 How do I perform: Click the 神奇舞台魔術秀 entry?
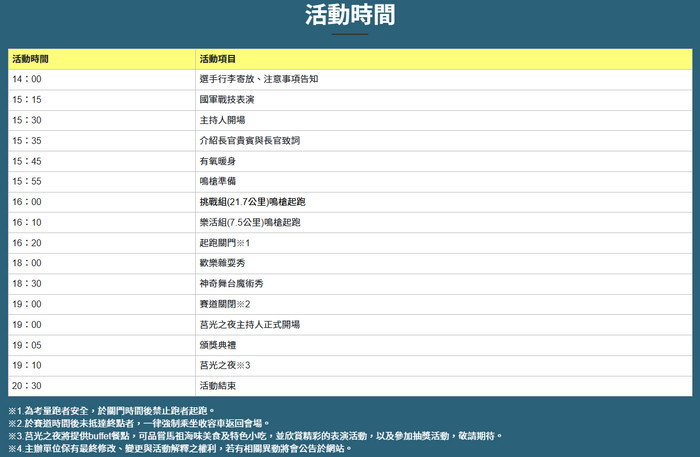coord(232,284)
